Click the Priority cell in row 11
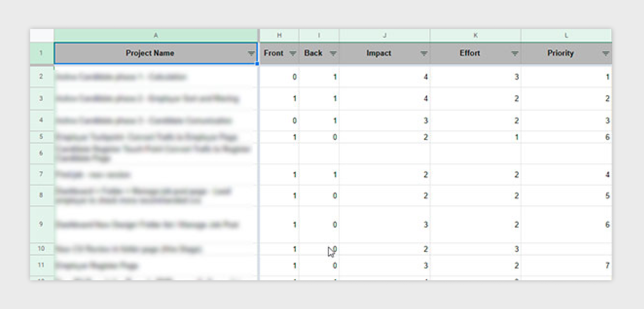The image size is (644, 309). click(567, 265)
